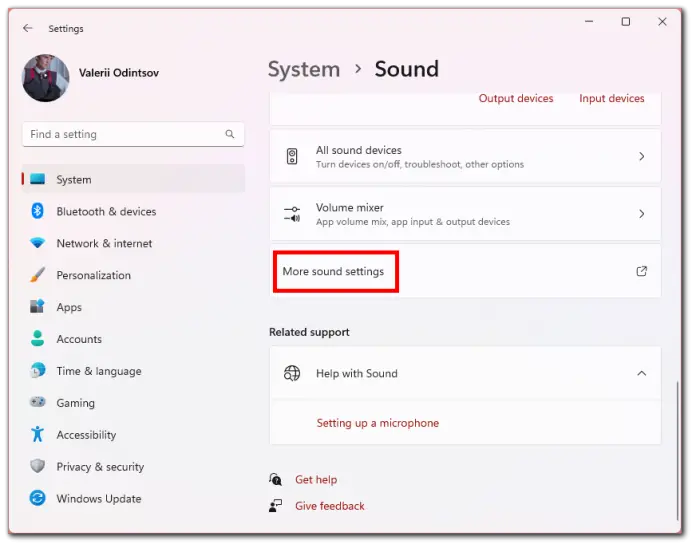The image size is (696, 548).
Task: Click System in the breadcrumb
Action: pos(304,70)
